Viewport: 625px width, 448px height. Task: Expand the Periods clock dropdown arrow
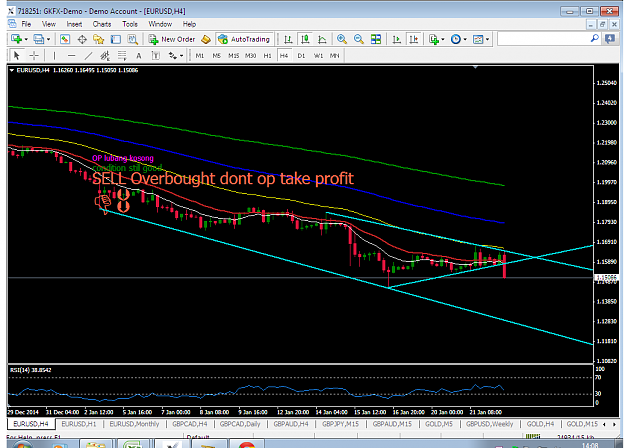coord(465,39)
